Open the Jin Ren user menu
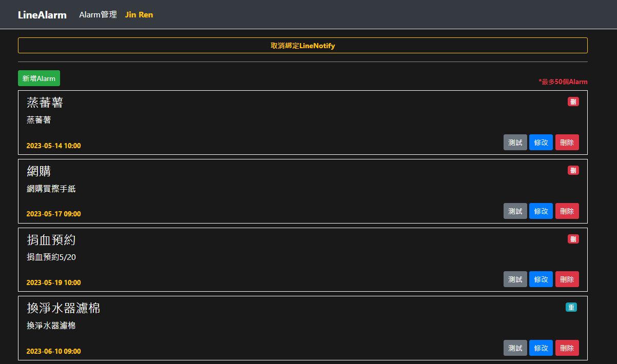 [x=139, y=15]
